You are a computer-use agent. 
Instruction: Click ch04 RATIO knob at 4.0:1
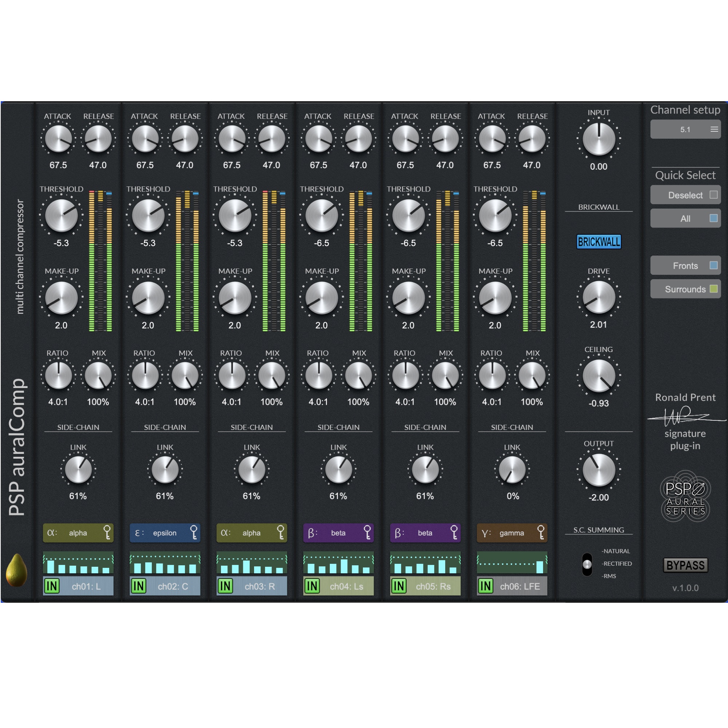point(318,375)
